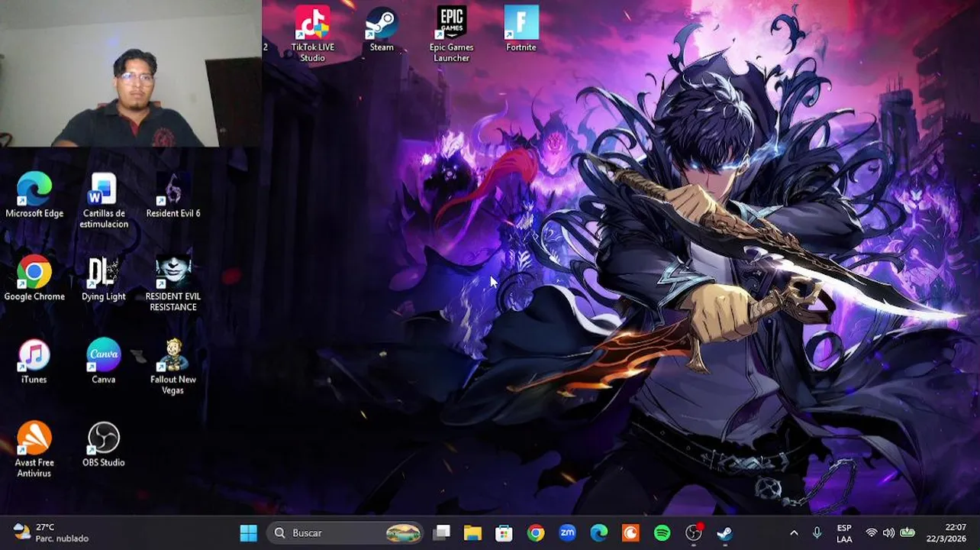This screenshot has height=550, width=980.
Task: Open the volume tray icon
Action: (x=888, y=532)
